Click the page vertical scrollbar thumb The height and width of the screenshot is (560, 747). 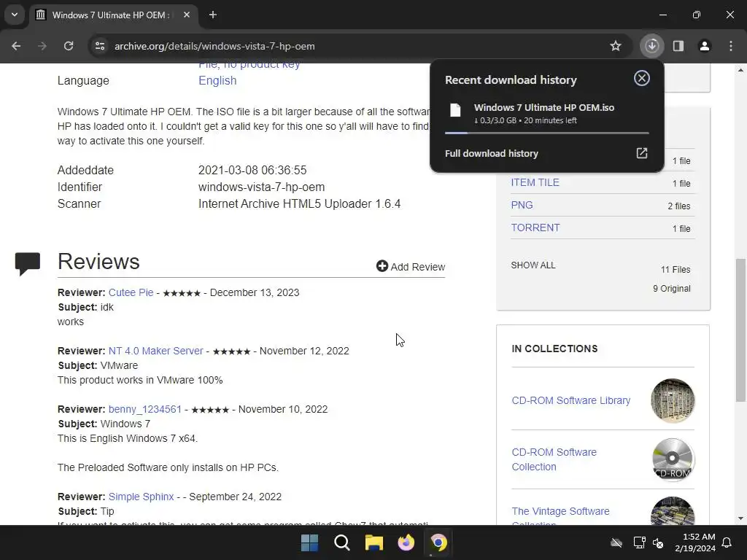(x=740, y=330)
